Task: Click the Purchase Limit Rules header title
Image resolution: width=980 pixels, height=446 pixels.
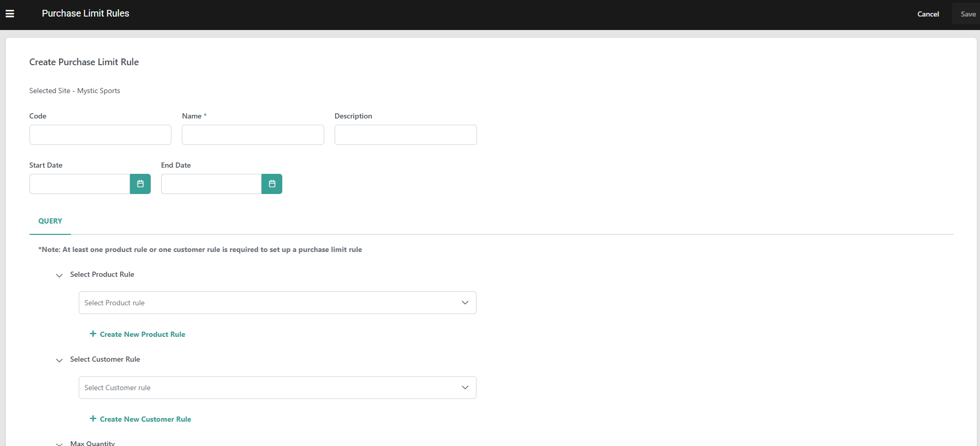Action: (x=85, y=13)
